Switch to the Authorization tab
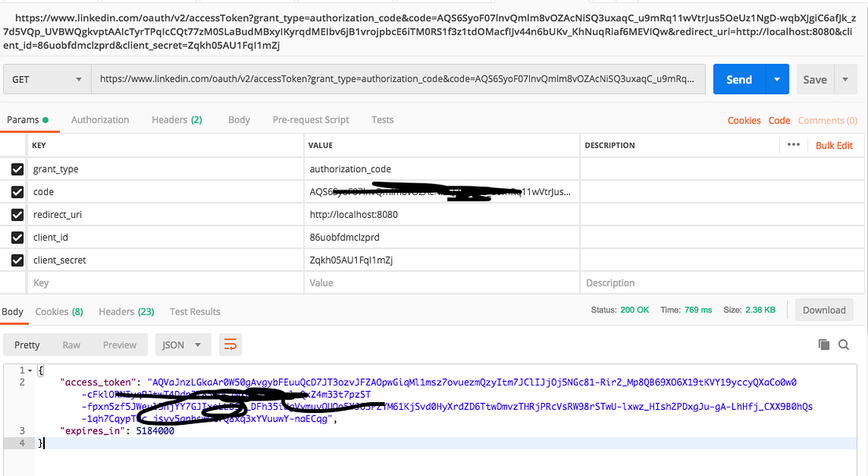 pyautogui.click(x=100, y=120)
